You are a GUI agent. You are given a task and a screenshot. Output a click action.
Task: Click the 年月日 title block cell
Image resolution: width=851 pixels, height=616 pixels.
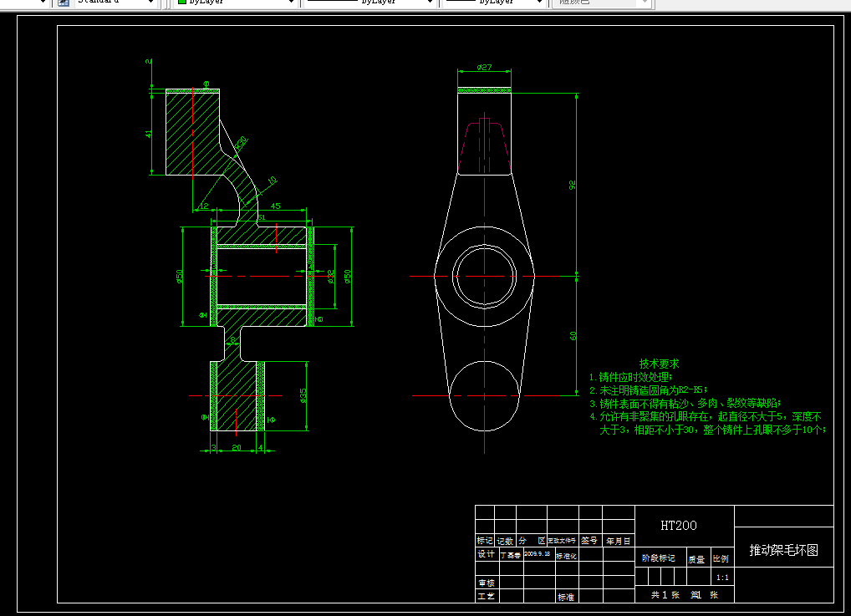coord(618,541)
